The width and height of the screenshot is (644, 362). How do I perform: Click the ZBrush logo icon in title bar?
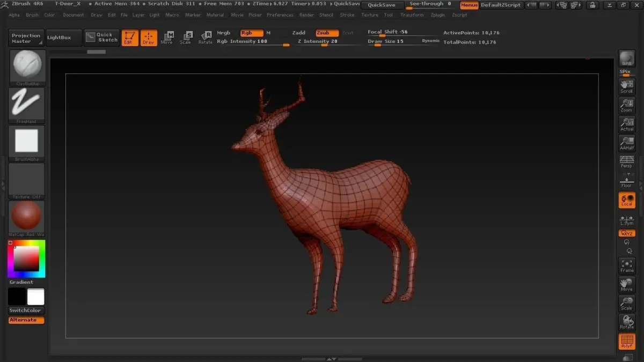pyautogui.click(x=4, y=4)
